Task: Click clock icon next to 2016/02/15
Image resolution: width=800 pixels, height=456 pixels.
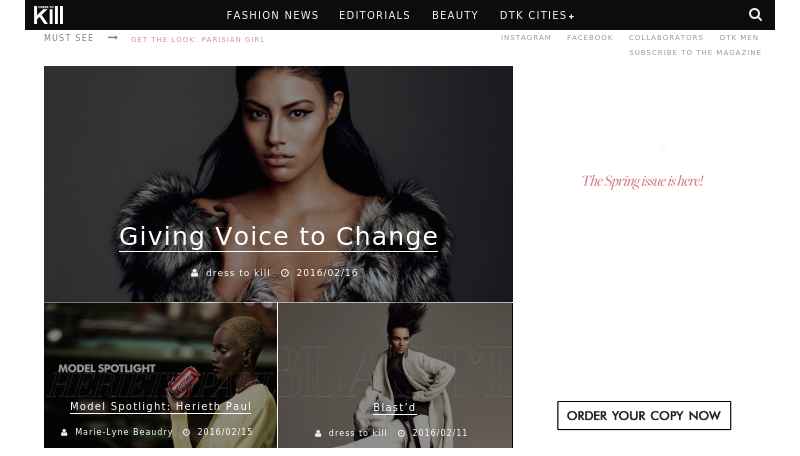Action: (x=187, y=433)
